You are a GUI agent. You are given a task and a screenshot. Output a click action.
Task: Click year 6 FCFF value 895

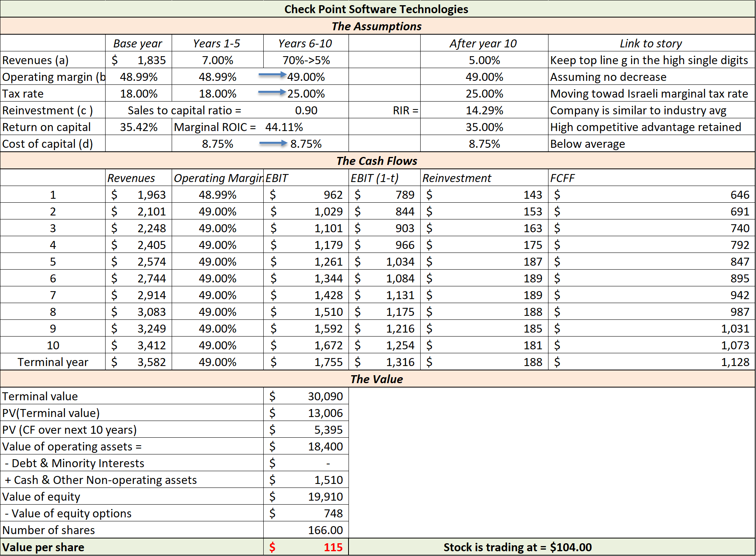[x=740, y=278]
